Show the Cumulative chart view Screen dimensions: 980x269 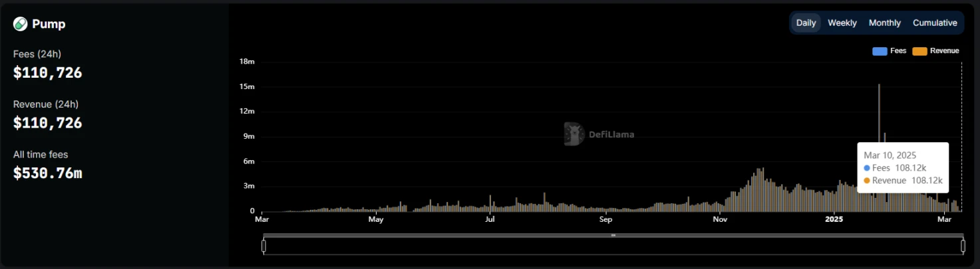point(935,23)
